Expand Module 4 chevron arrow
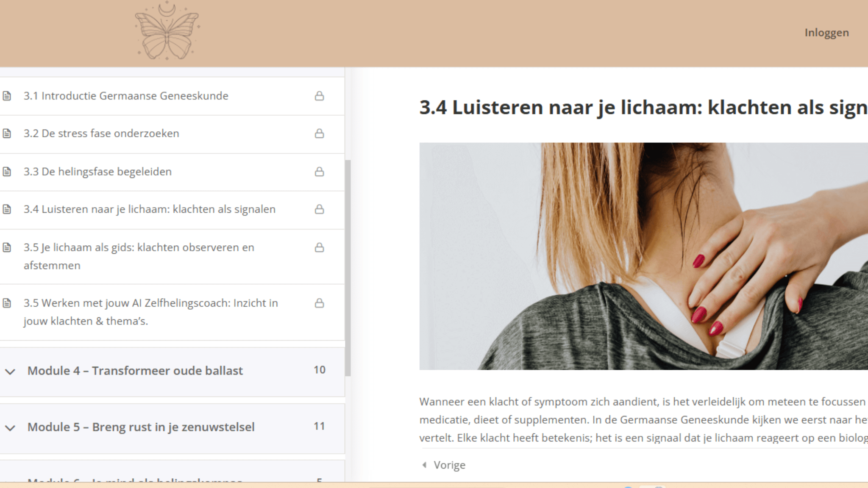Viewport: 868px width, 488px height. 10,372
